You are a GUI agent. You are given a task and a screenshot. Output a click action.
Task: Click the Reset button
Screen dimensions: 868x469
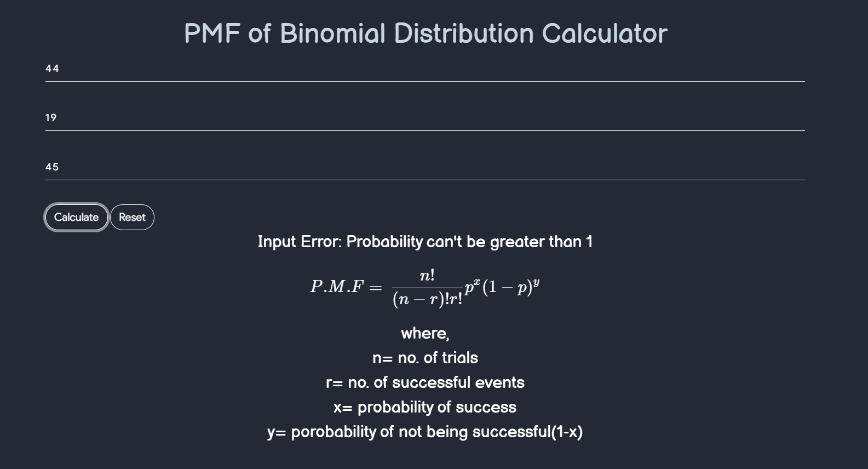tap(131, 217)
